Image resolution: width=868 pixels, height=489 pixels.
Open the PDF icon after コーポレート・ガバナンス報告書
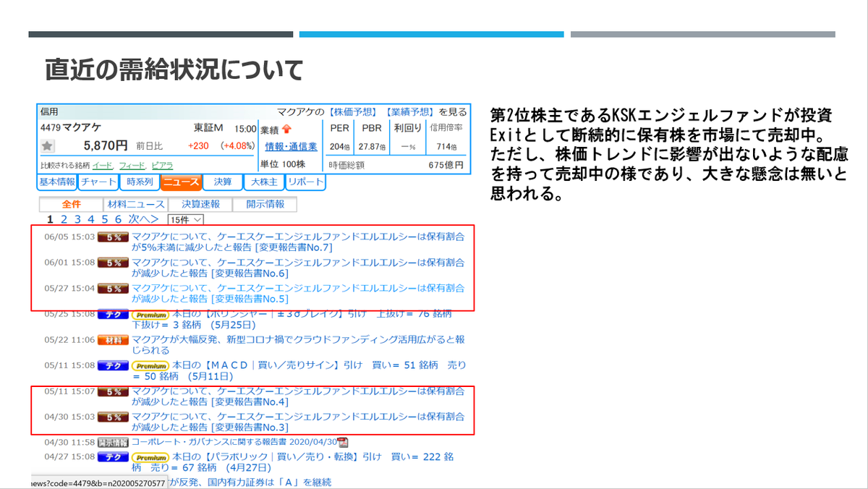(343, 442)
